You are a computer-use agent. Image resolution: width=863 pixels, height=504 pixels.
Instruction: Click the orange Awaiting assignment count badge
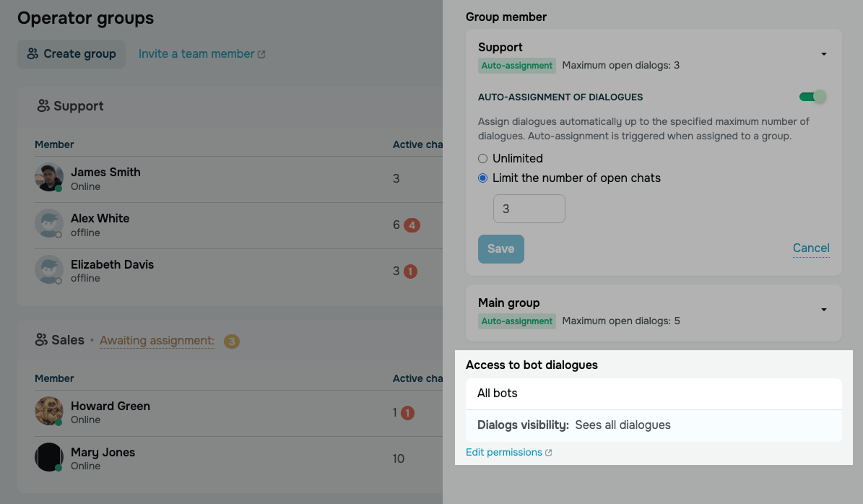[x=232, y=341]
